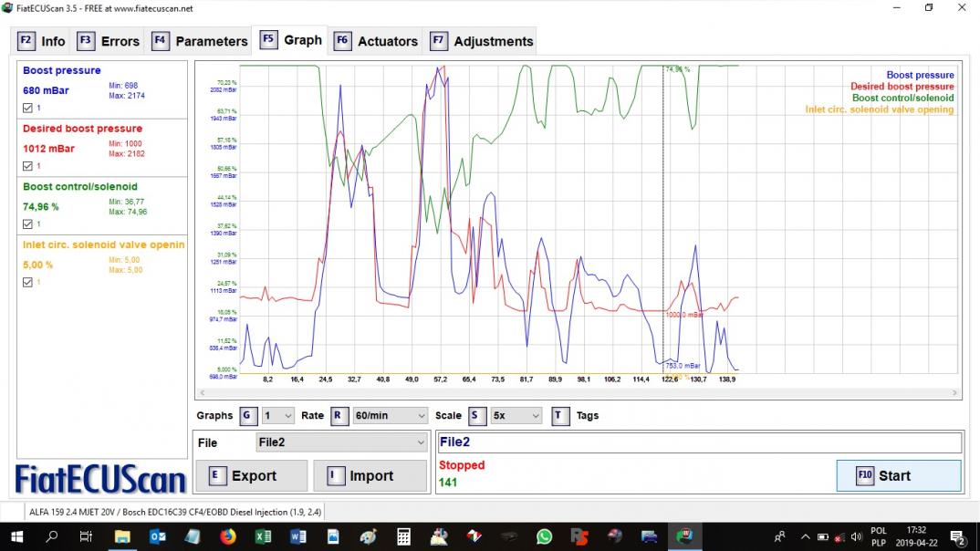The width and height of the screenshot is (980, 551).
Task: Open the Scale 5x dropdown
Action: click(x=516, y=415)
